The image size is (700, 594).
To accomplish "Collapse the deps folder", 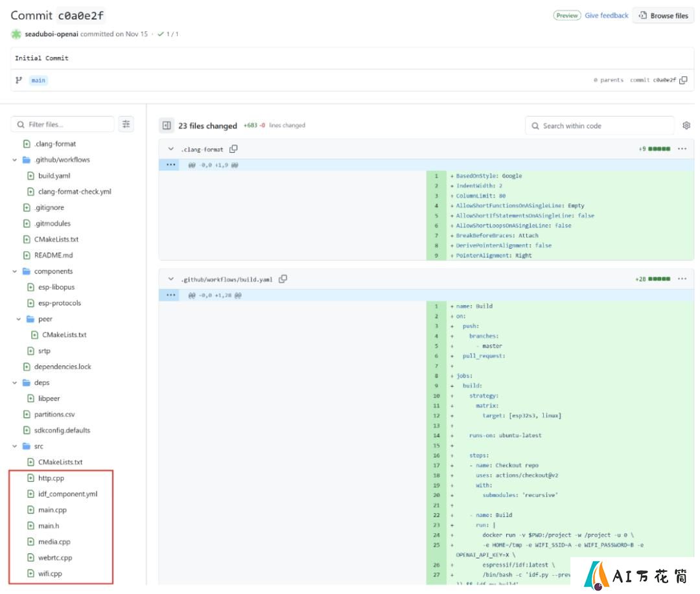I will [14, 383].
